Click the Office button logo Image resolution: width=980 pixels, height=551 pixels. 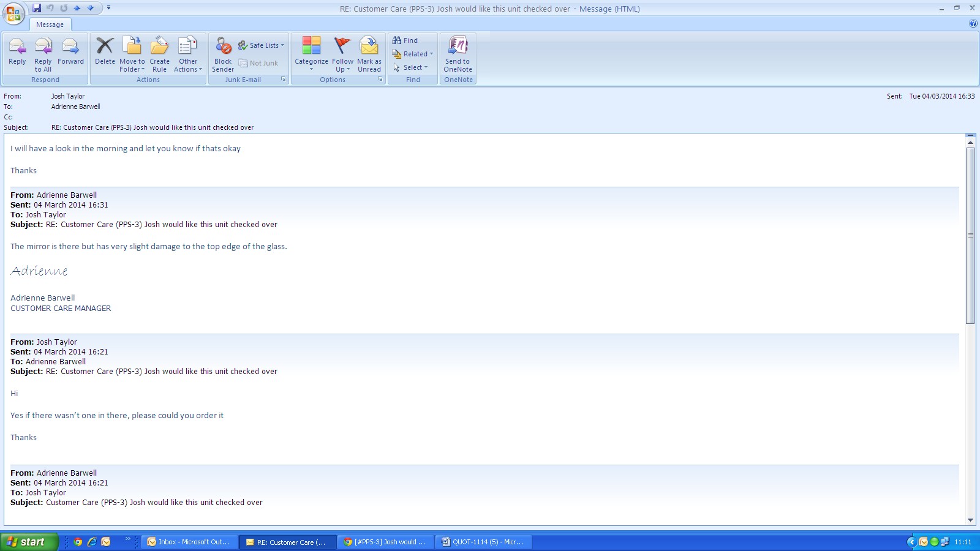[x=13, y=13]
